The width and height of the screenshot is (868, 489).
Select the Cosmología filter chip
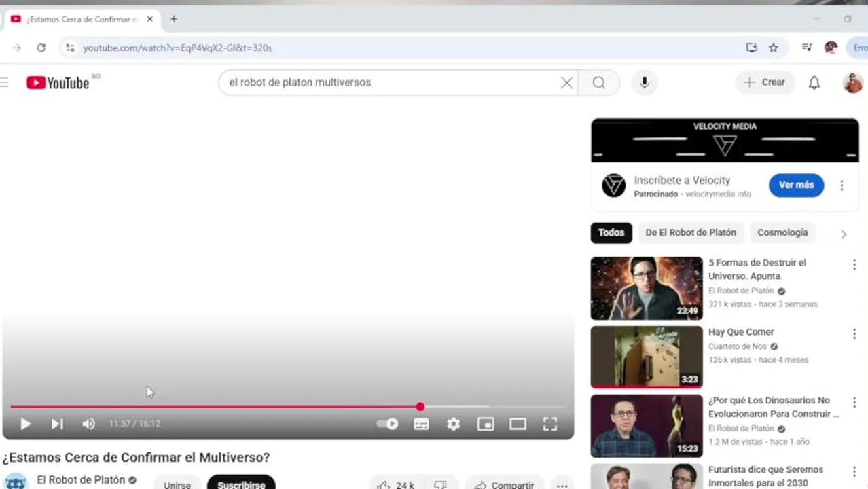782,232
